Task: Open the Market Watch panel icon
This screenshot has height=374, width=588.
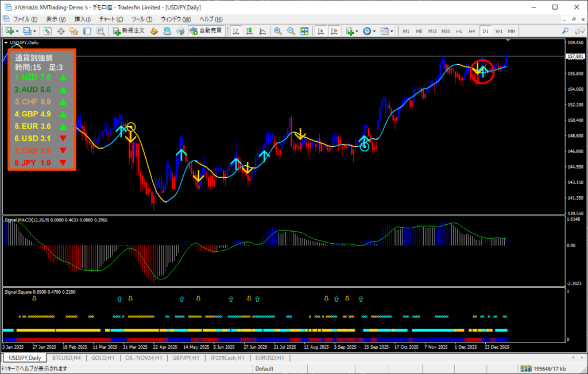Action: click(x=48, y=31)
